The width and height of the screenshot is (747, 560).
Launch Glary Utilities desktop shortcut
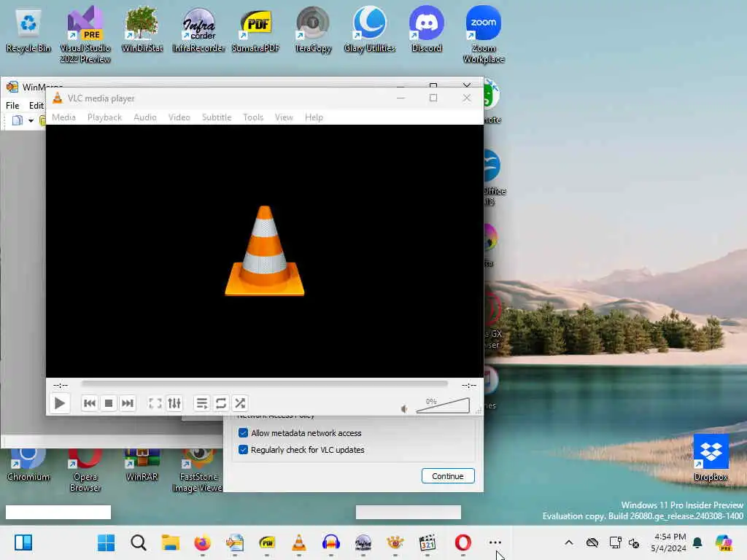pos(370,29)
